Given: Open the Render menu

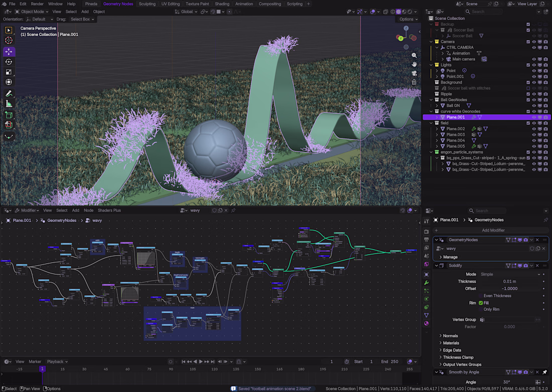Looking at the screenshot, I should 37,4.
